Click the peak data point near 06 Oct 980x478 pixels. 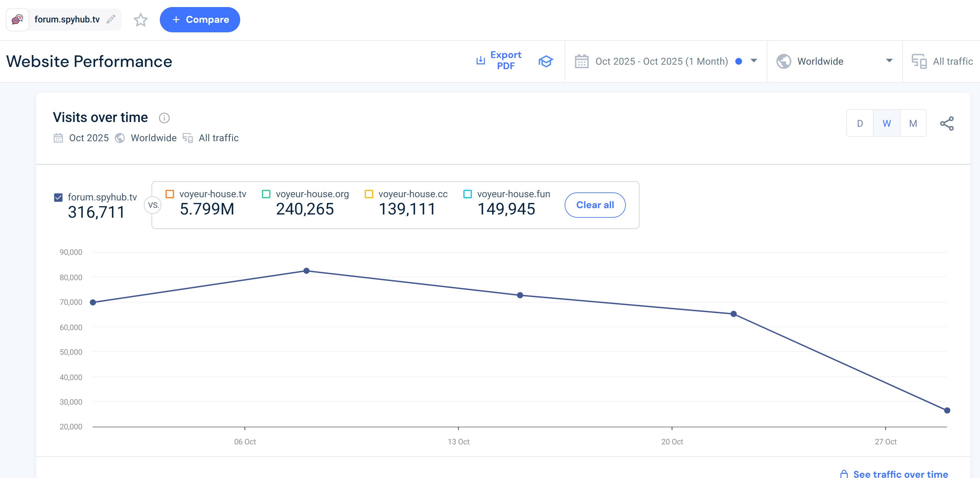[306, 271]
